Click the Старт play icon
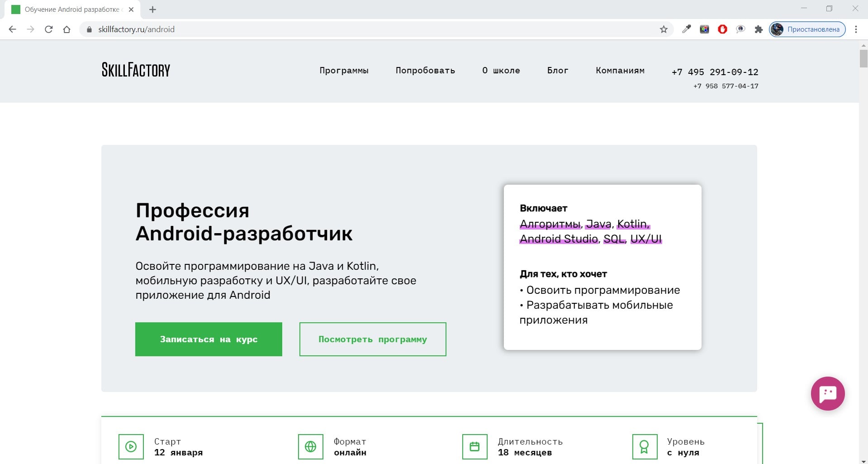Image resolution: width=868 pixels, height=464 pixels. (x=131, y=447)
